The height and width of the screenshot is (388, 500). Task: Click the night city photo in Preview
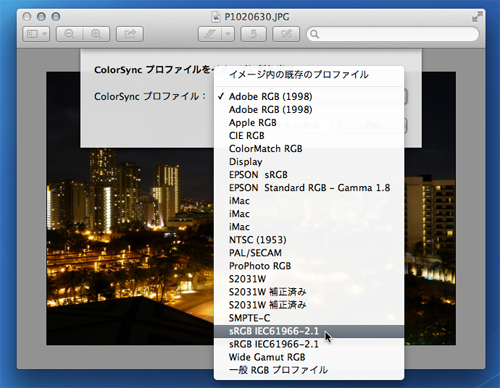coord(130,247)
